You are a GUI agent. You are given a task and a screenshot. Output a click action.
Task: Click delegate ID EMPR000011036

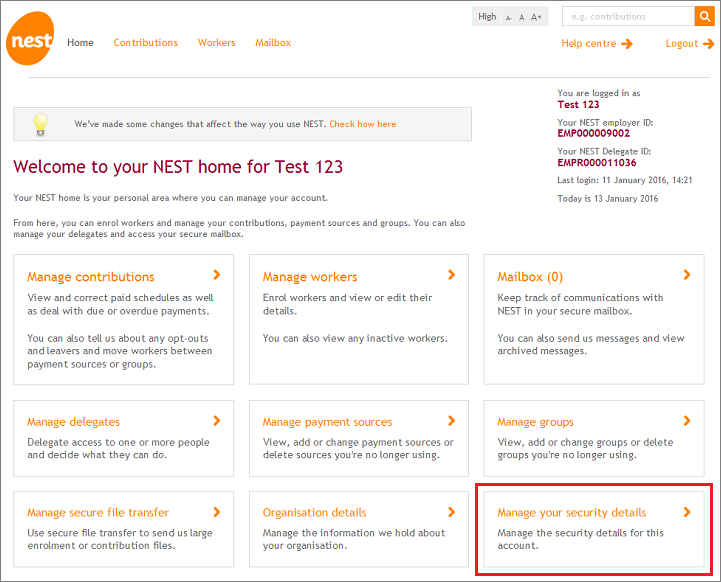coord(597,163)
